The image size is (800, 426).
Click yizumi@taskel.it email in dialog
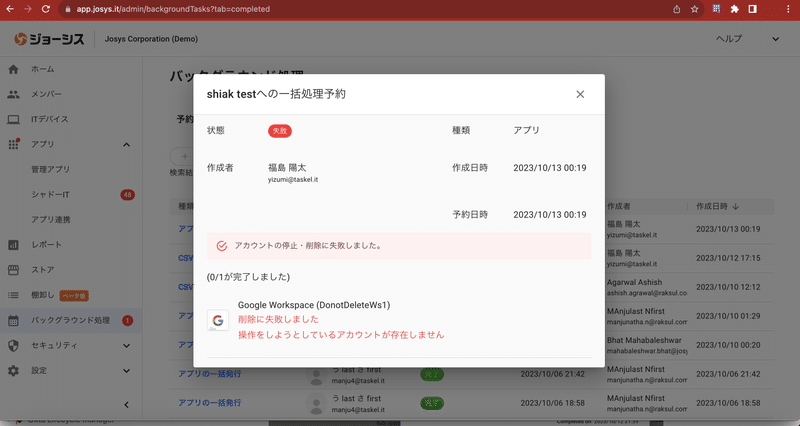point(293,180)
